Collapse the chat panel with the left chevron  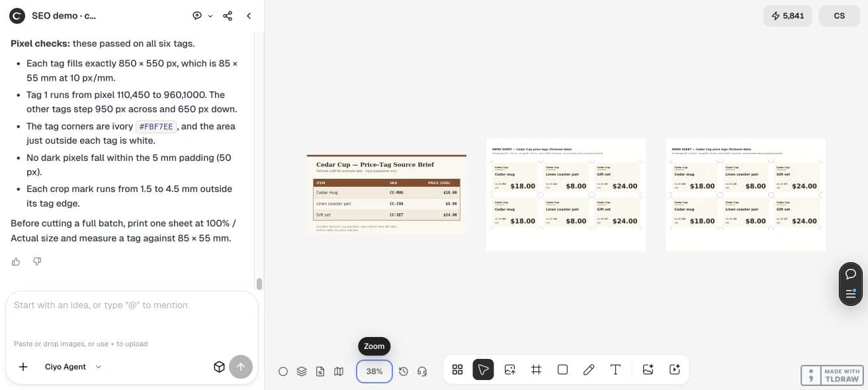(x=249, y=16)
